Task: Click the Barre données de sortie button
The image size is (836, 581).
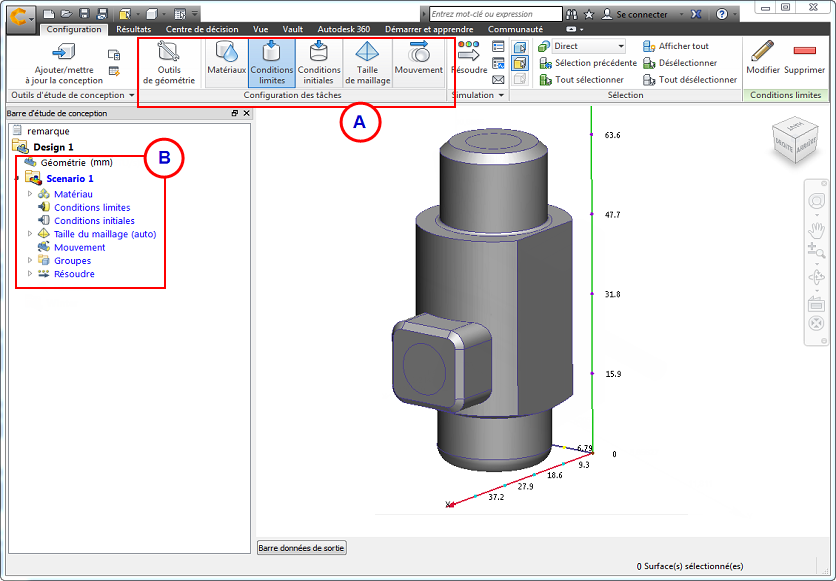Action: (x=301, y=548)
